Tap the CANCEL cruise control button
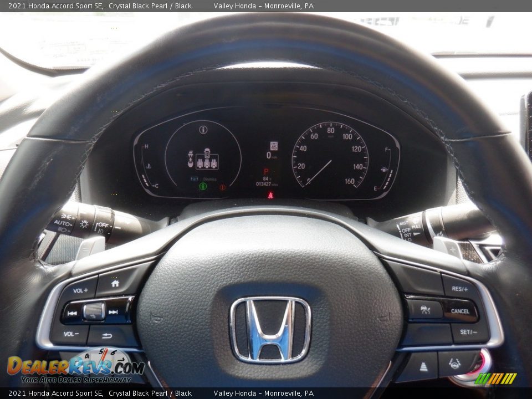 pos(460,311)
